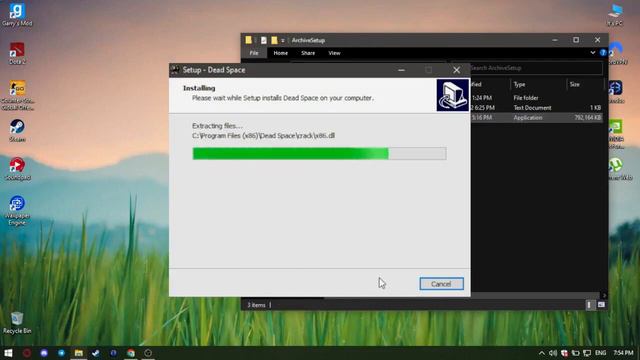Expand the ribbon chevron in ArchiveSetup window
This screenshot has width=640, height=360.
coord(592,53)
